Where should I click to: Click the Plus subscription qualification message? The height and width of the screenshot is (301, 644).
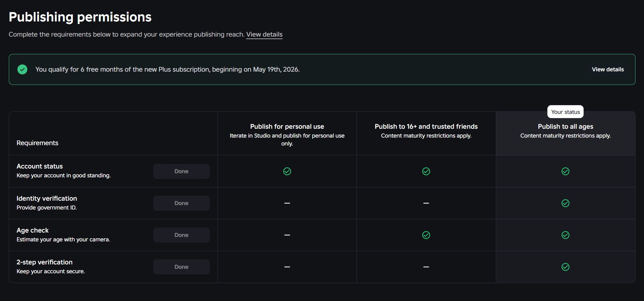coord(167,69)
